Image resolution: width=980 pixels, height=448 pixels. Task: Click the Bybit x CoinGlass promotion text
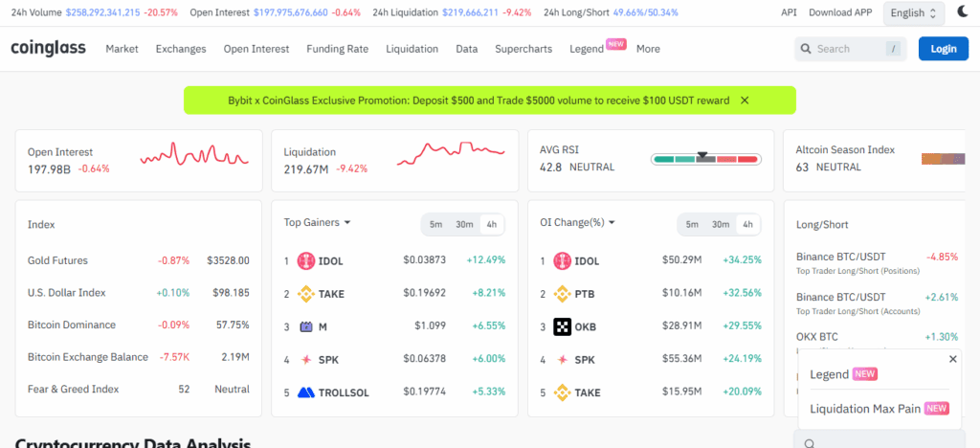pyautogui.click(x=479, y=100)
